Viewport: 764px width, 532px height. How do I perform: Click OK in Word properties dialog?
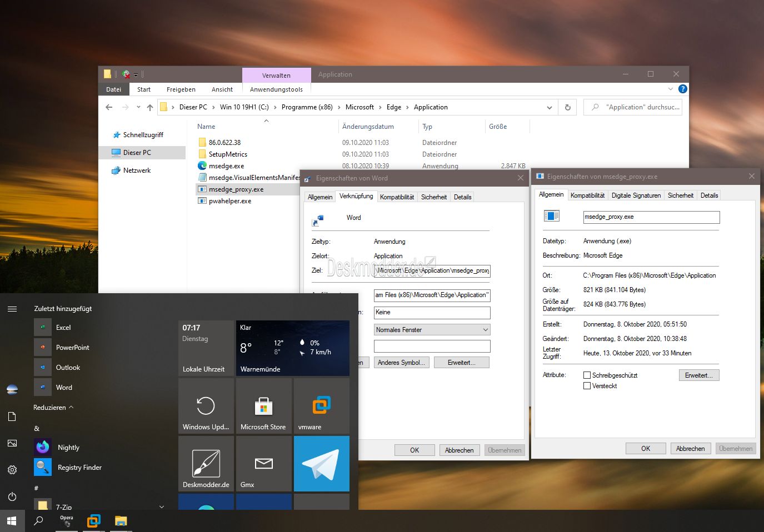415,450
